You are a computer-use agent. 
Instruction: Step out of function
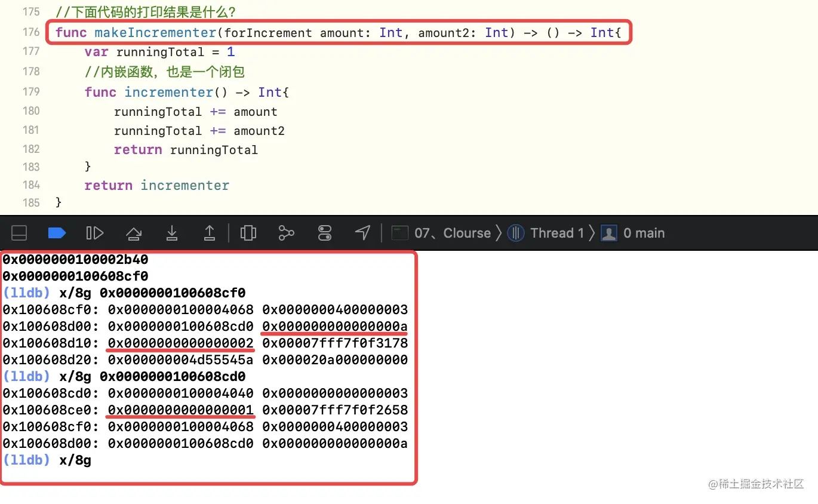(x=210, y=233)
